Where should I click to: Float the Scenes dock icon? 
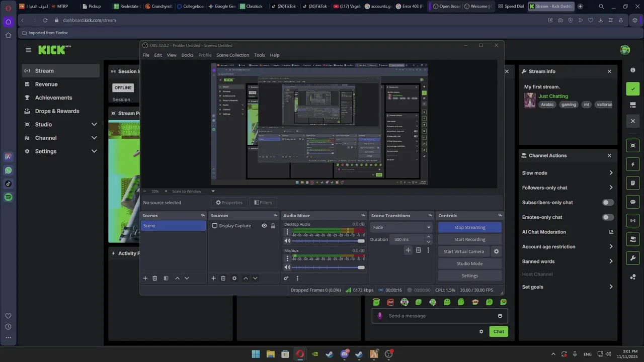click(203, 216)
